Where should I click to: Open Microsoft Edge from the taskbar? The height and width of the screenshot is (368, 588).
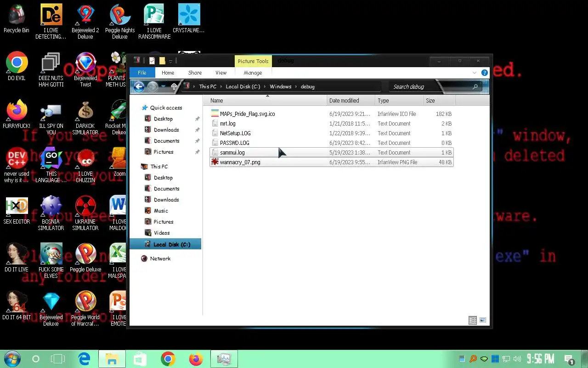point(84,359)
